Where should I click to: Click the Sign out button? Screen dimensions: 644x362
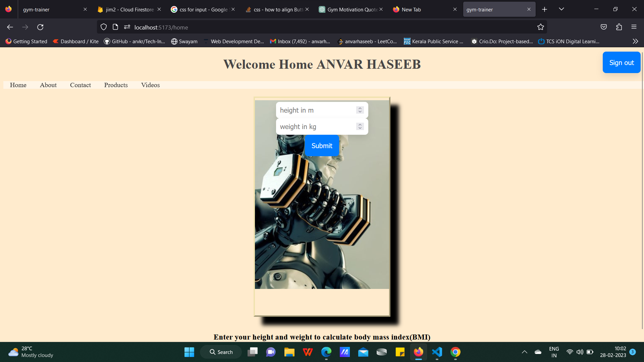pyautogui.click(x=621, y=62)
